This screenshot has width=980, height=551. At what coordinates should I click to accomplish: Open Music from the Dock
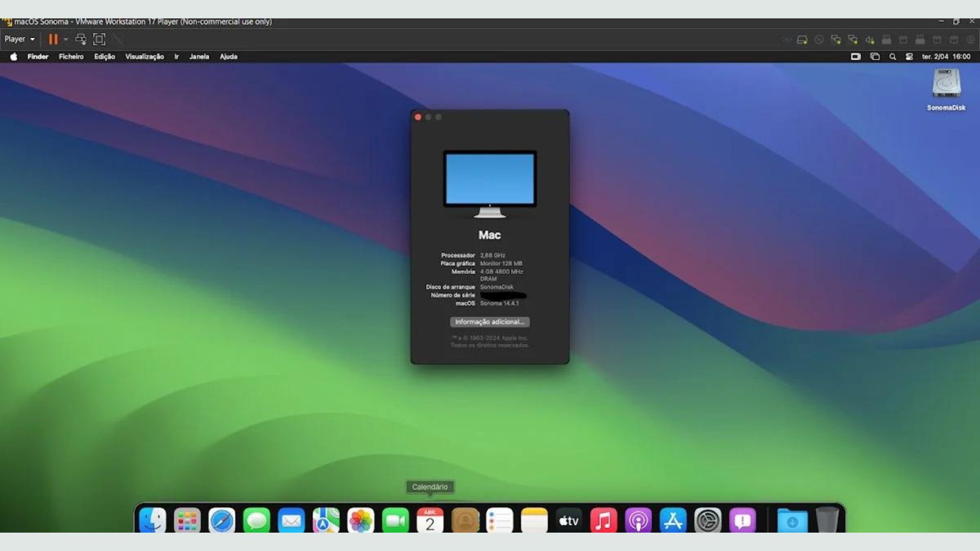point(604,520)
